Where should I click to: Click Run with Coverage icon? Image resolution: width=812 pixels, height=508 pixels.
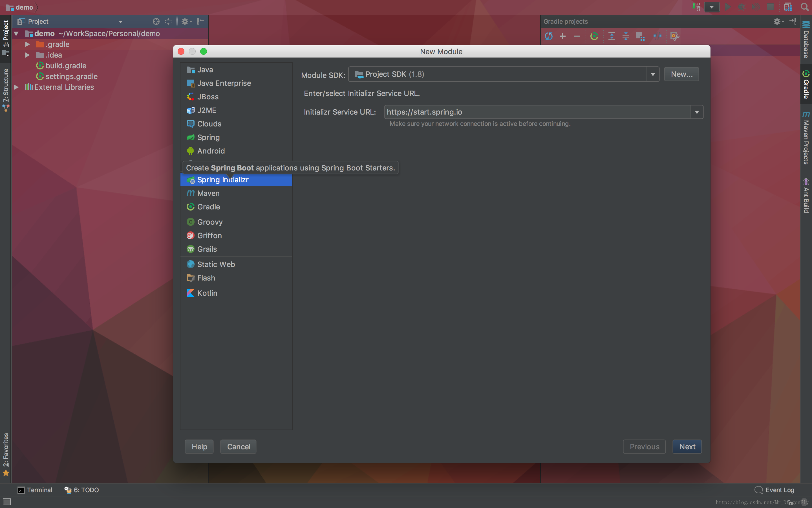[756, 7]
